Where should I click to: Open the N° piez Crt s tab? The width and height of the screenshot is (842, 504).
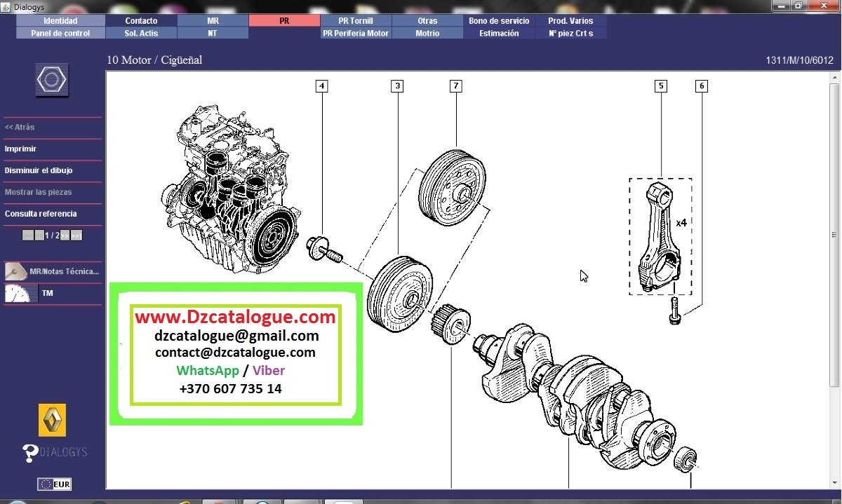(x=570, y=33)
